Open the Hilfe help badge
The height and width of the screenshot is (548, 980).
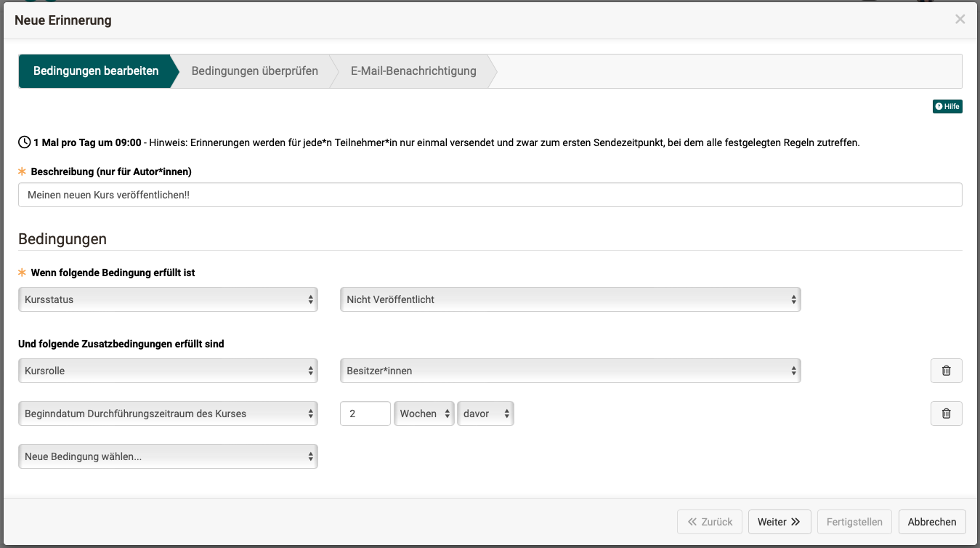tap(947, 107)
